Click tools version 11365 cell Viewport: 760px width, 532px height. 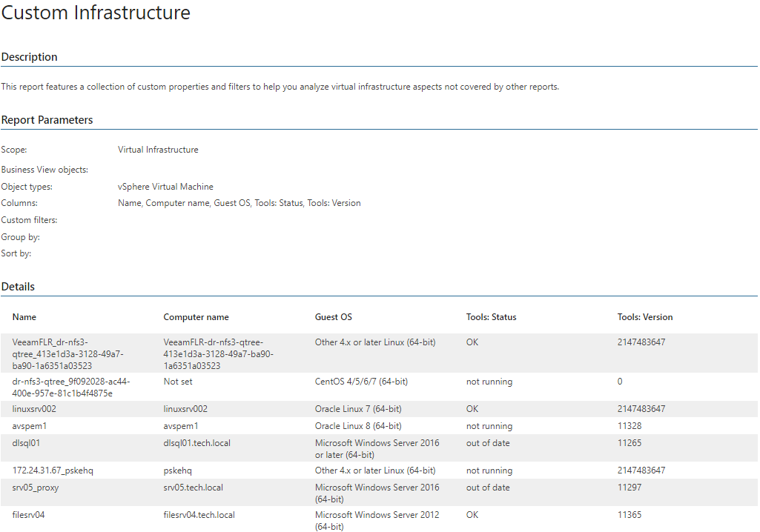(x=630, y=515)
